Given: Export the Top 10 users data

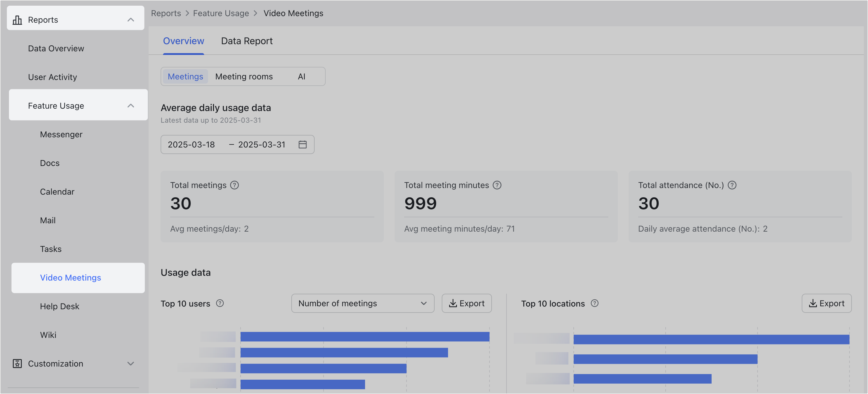Looking at the screenshot, I should click(x=467, y=303).
